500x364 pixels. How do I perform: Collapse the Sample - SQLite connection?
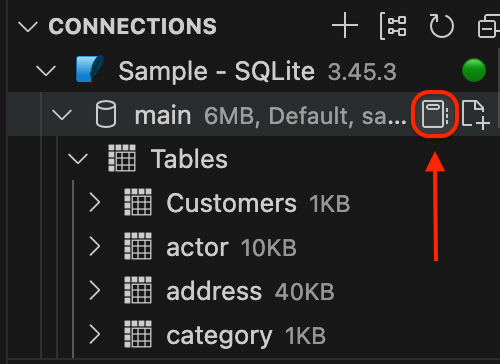click(x=46, y=71)
